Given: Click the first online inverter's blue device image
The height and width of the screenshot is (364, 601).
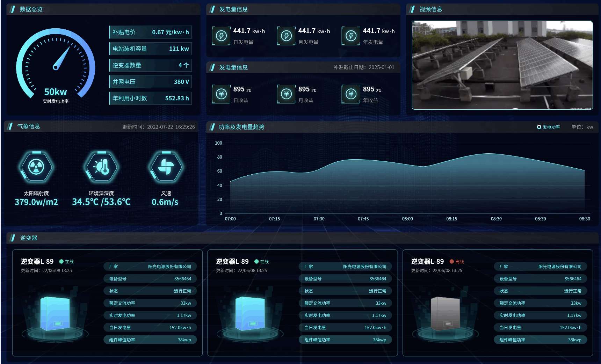Looking at the screenshot, I should pyautogui.click(x=55, y=313).
